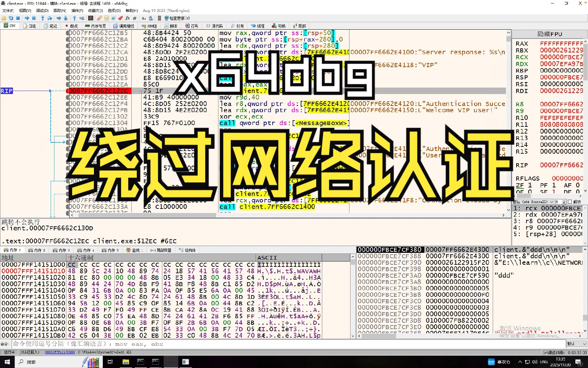The height and width of the screenshot is (368, 588).
Task: Click the restart debugging icon
Action: click(11, 18)
